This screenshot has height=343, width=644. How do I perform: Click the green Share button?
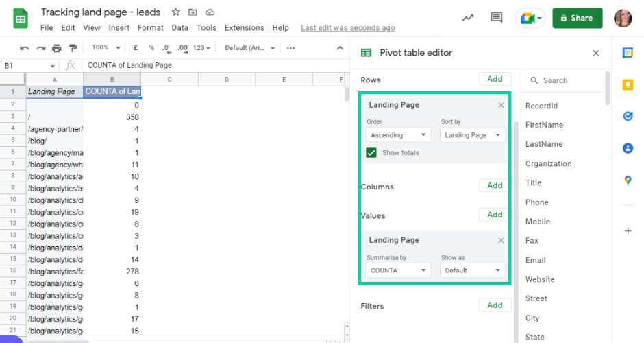[x=577, y=18]
